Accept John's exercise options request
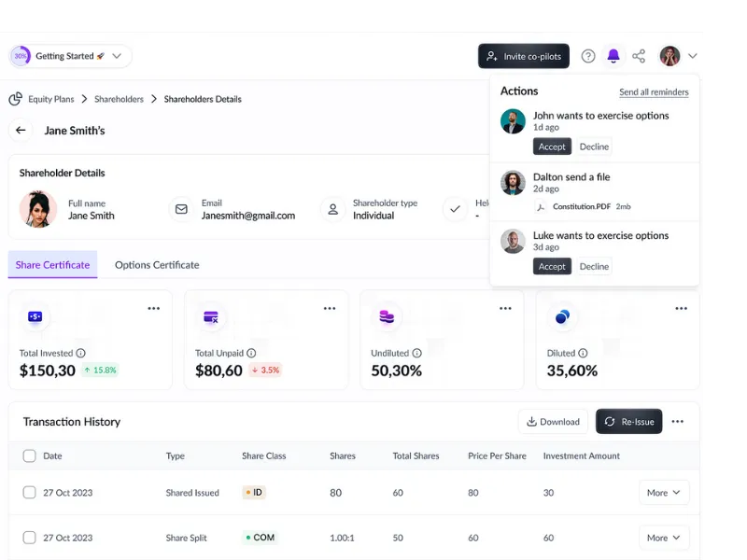Screen dimensions: 747x560 point(552,147)
